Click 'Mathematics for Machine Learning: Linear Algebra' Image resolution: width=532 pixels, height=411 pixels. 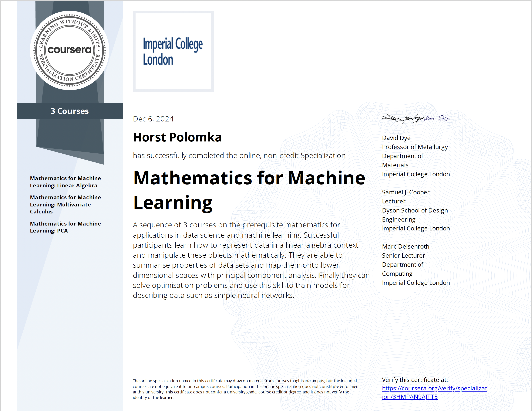[65, 182]
